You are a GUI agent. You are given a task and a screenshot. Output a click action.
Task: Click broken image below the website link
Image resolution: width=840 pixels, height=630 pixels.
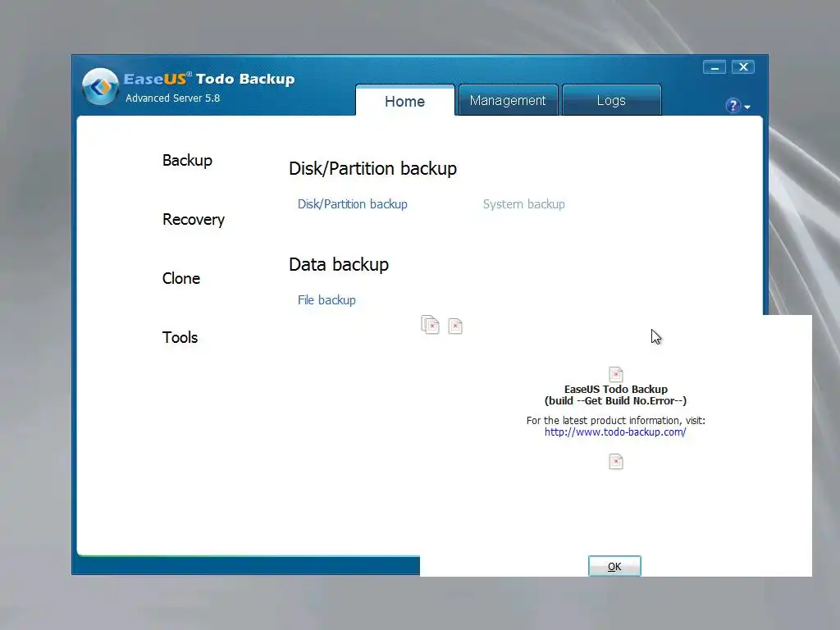616,461
